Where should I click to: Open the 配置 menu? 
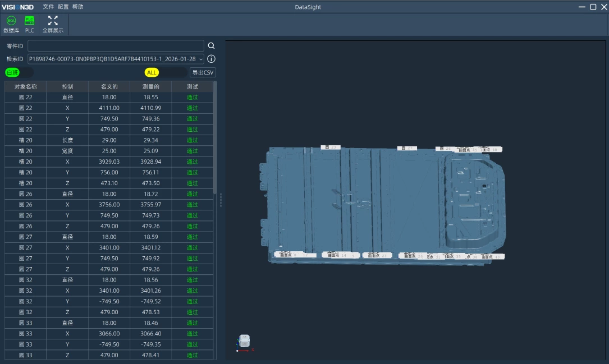tap(63, 7)
